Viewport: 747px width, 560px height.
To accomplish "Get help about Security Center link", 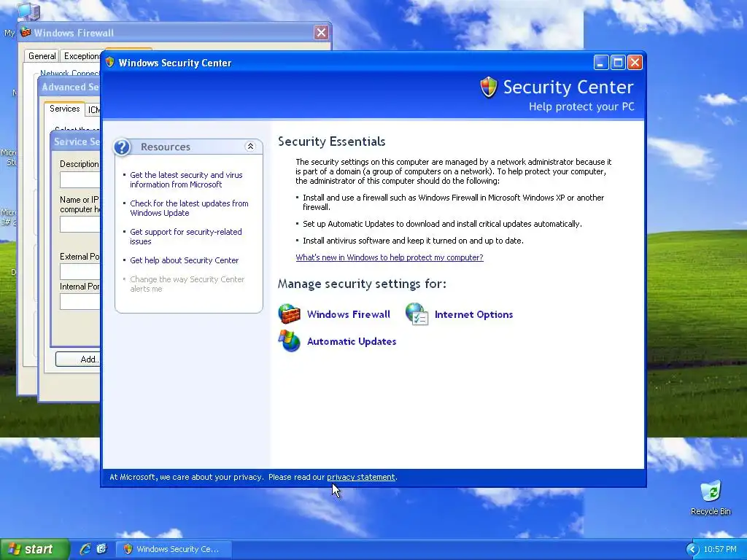I will point(185,260).
